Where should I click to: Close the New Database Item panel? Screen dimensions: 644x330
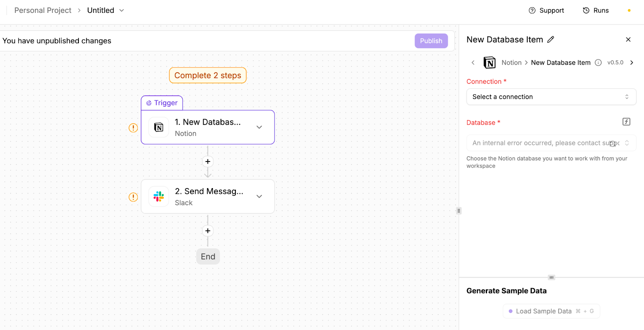coord(628,39)
